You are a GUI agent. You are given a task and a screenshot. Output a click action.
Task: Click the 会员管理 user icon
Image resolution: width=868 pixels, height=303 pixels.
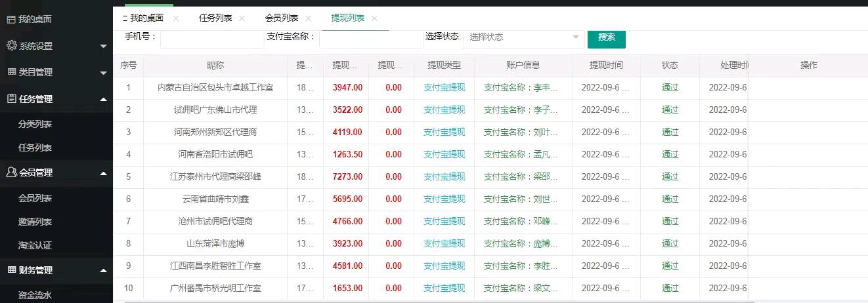click(11, 172)
